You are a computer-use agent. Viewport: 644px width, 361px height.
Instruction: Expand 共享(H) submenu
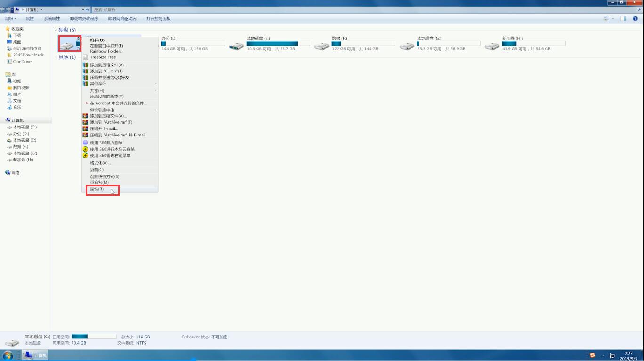pyautogui.click(x=120, y=90)
